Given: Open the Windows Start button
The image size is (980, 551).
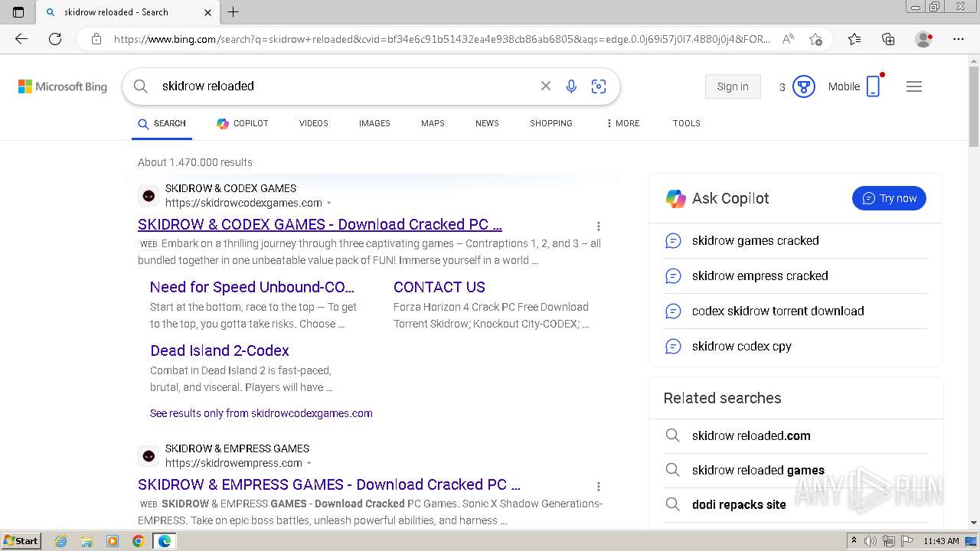Looking at the screenshot, I should [x=21, y=540].
